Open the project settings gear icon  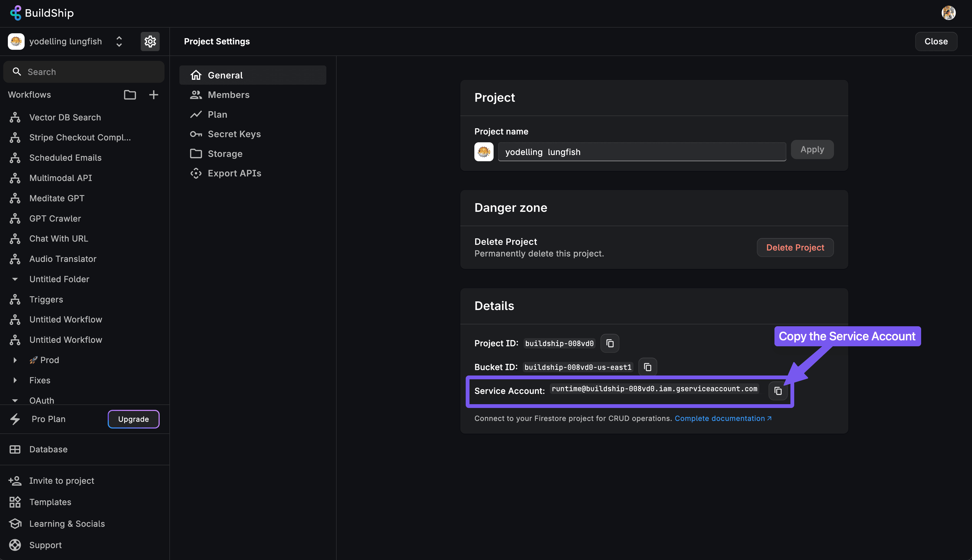150,41
